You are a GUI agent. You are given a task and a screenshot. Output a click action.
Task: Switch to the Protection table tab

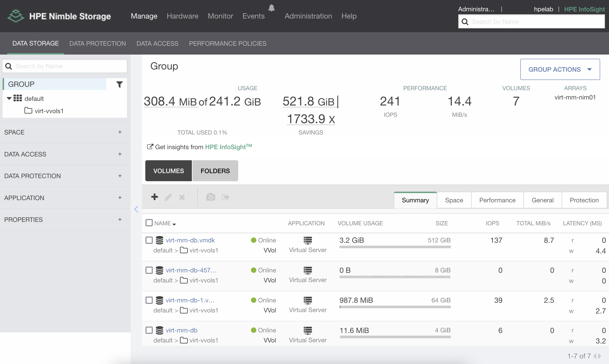[584, 200]
